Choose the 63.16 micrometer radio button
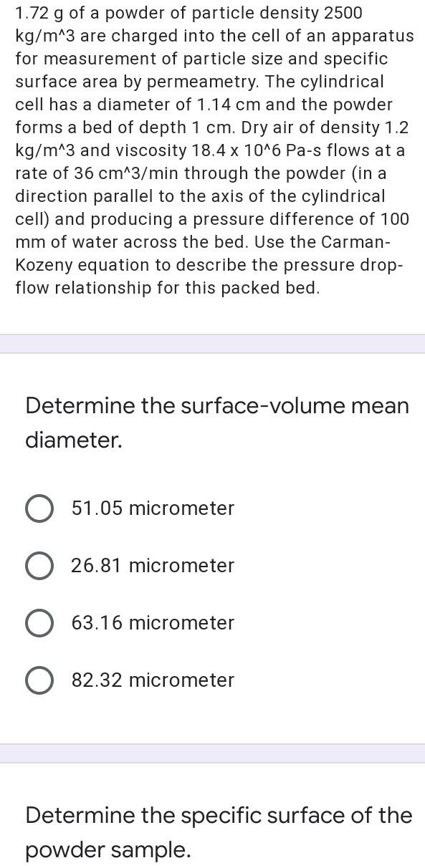 pos(39,623)
